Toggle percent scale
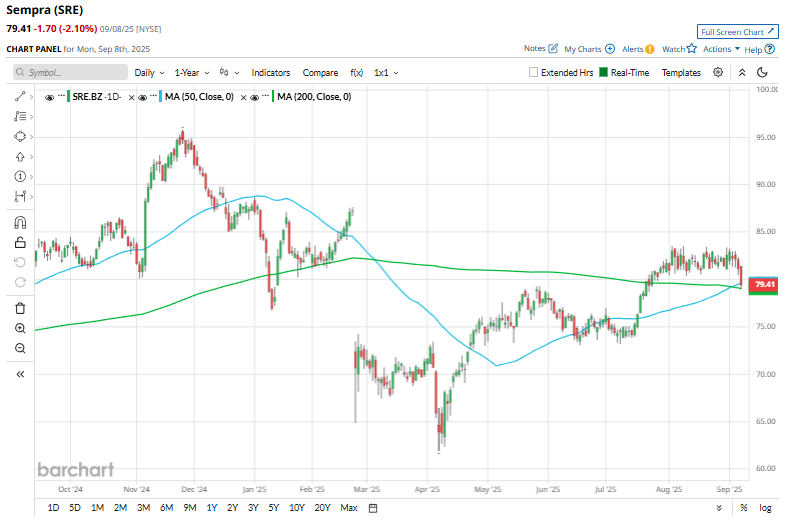This screenshot has height=527, width=787. pos(744,508)
